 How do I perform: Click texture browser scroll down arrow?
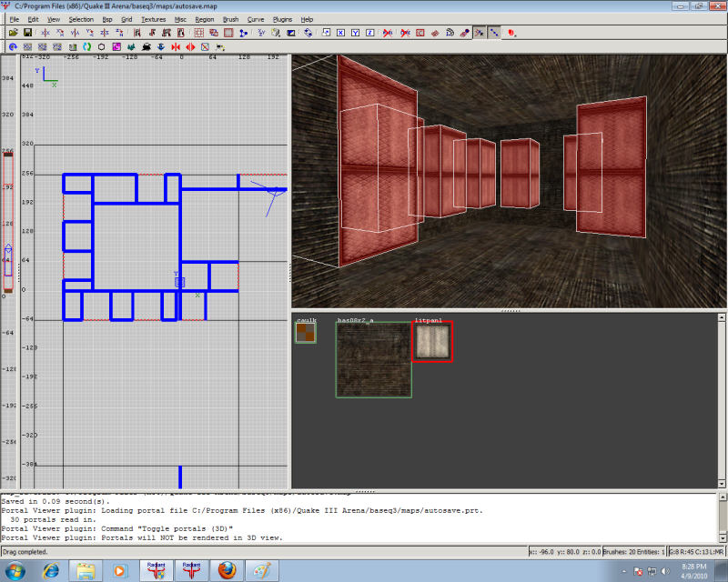coord(722,484)
